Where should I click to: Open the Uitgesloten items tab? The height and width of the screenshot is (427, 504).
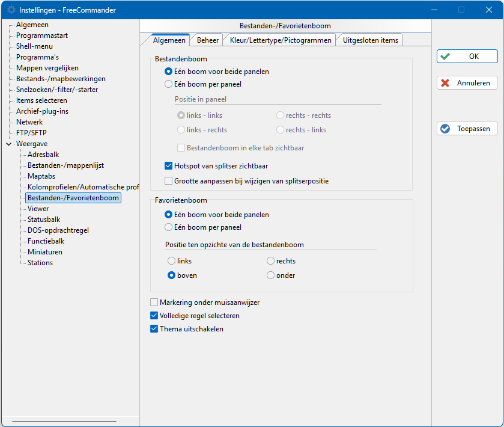click(369, 40)
